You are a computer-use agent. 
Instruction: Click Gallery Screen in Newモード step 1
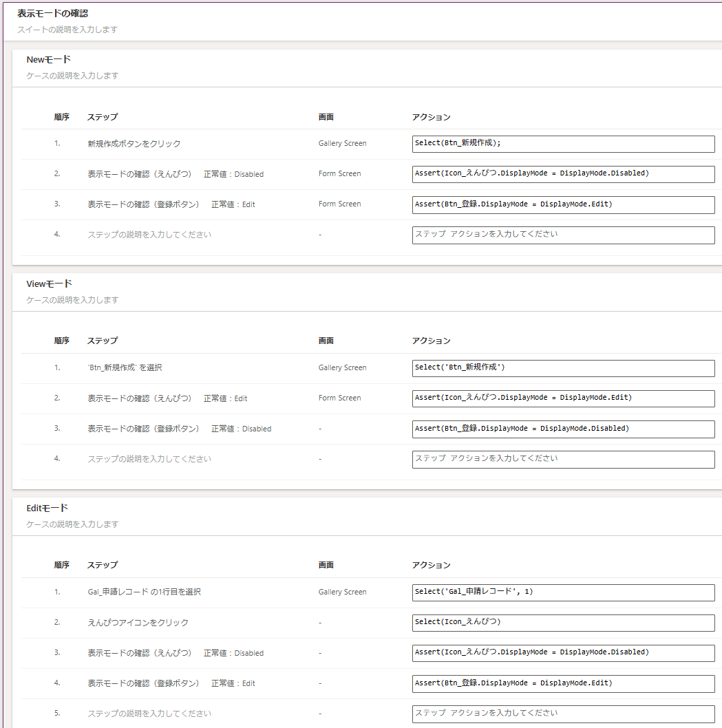[342, 143]
